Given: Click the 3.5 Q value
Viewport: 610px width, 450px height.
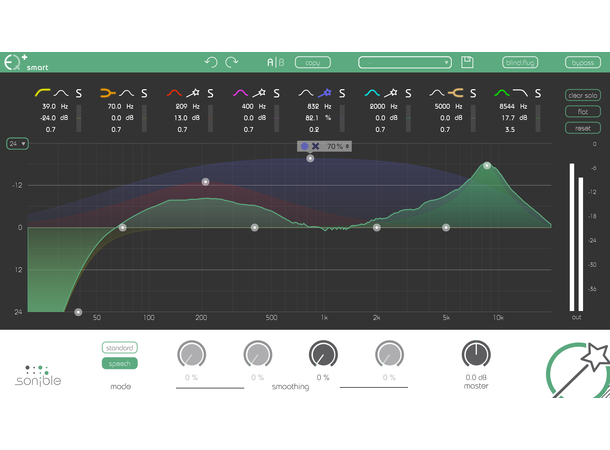Looking at the screenshot, I should (510, 130).
